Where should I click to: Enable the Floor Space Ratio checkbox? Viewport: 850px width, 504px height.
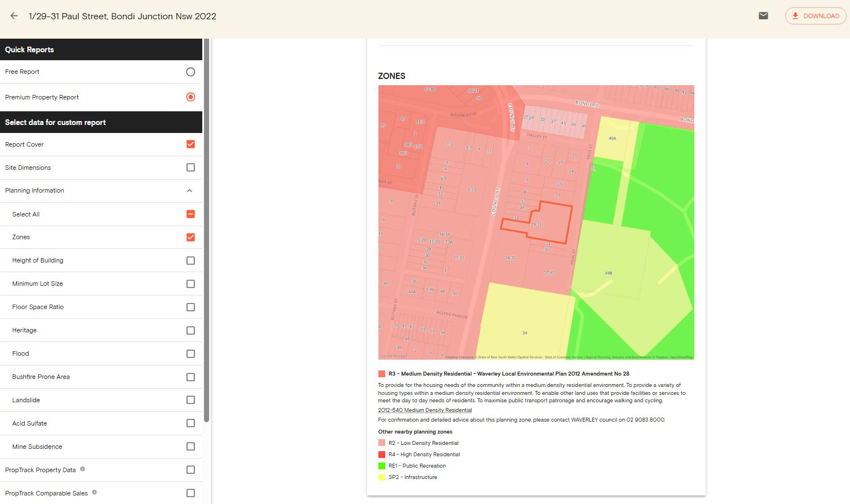click(x=190, y=307)
